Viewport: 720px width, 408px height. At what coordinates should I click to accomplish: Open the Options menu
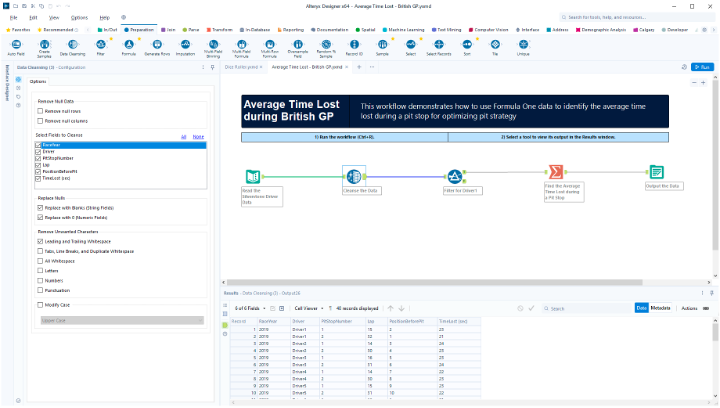pyautogui.click(x=79, y=17)
